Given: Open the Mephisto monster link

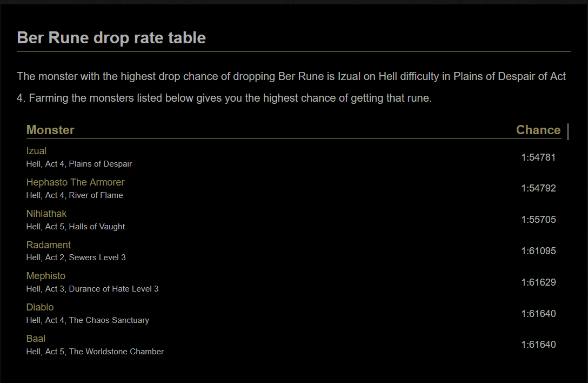Looking at the screenshot, I should tap(46, 276).
